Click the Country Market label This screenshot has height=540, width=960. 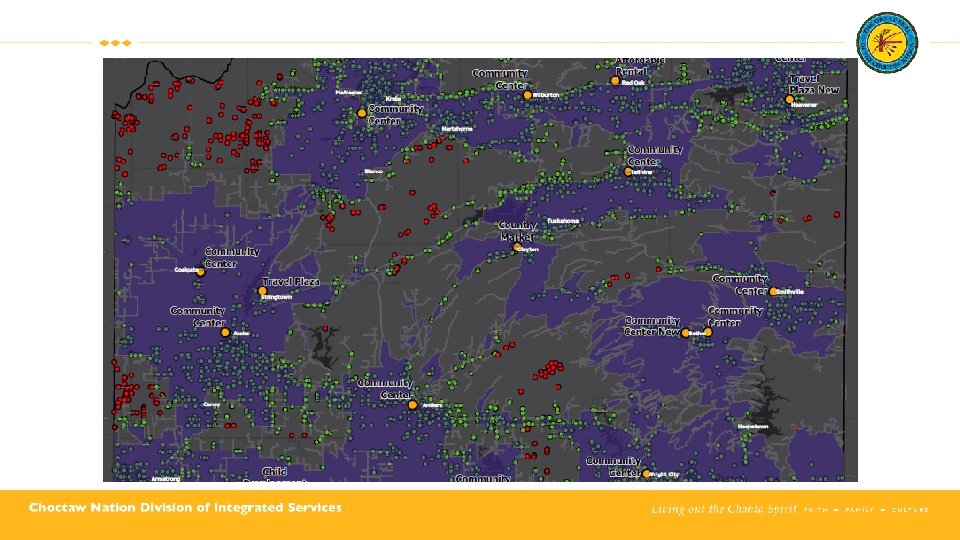click(517, 231)
